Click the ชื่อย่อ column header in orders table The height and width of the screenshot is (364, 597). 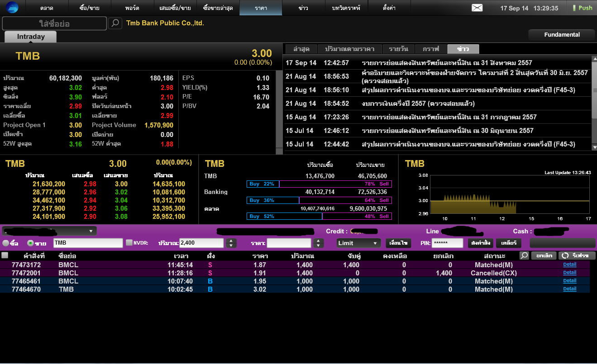point(67,256)
